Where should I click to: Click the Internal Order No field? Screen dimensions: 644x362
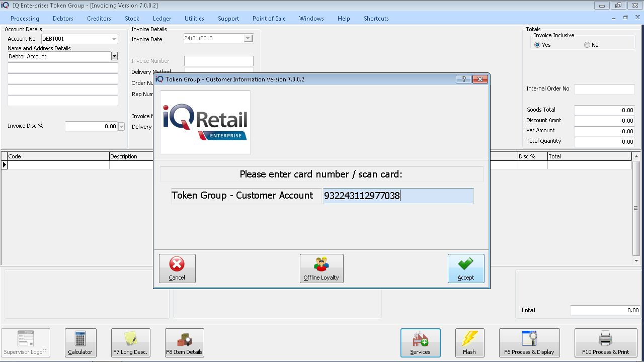[604, 89]
